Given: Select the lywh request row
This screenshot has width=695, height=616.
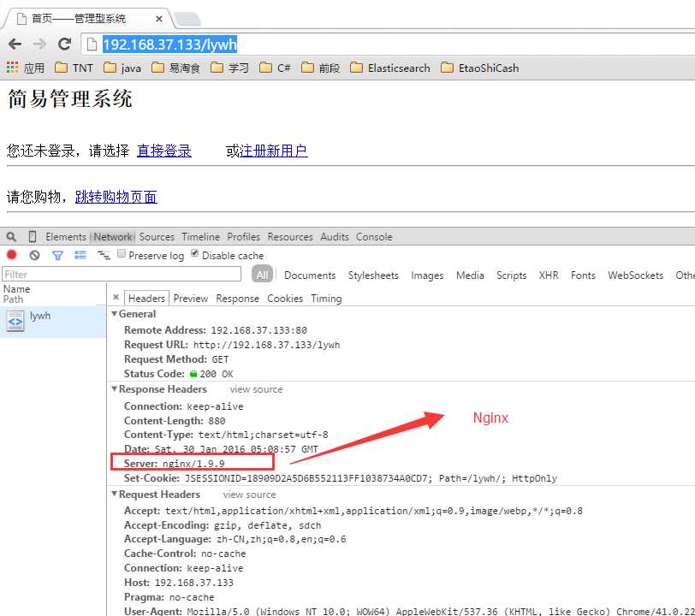Looking at the screenshot, I should coord(53,321).
